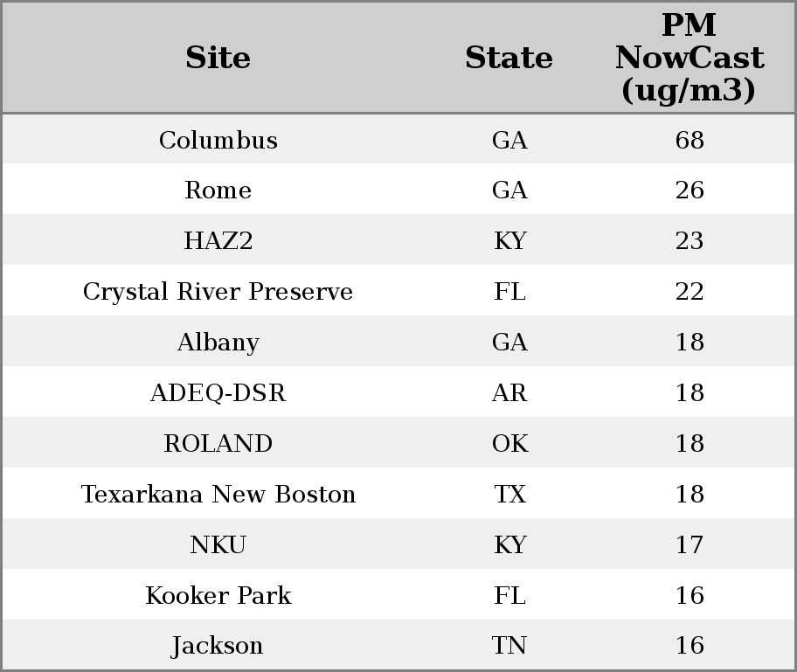Click the OK state cell
Viewport: 797px width, 672px height.
coord(509,444)
